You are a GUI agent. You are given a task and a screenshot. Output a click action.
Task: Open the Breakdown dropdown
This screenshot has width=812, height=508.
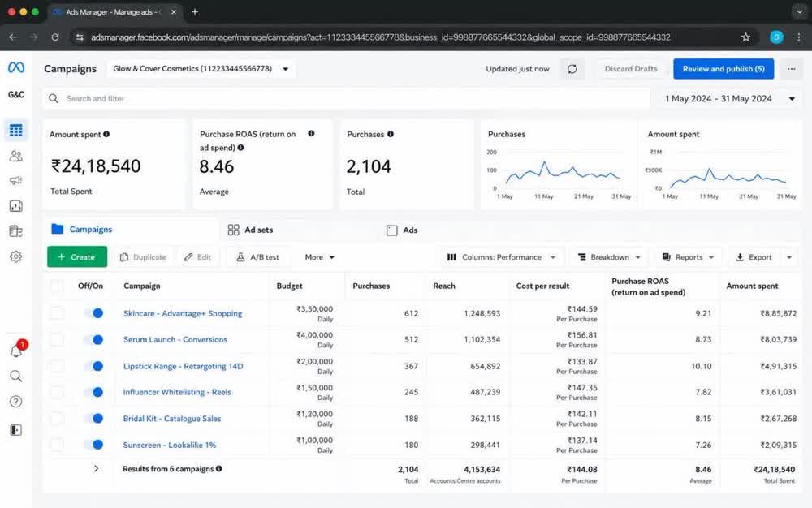[610, 257]
